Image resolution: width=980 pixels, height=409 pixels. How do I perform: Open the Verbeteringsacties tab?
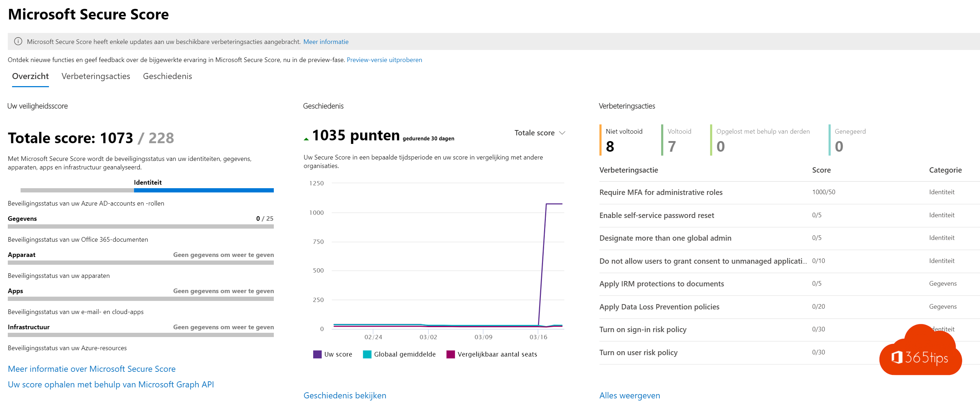pyautogui.click(x=96, y=76)
